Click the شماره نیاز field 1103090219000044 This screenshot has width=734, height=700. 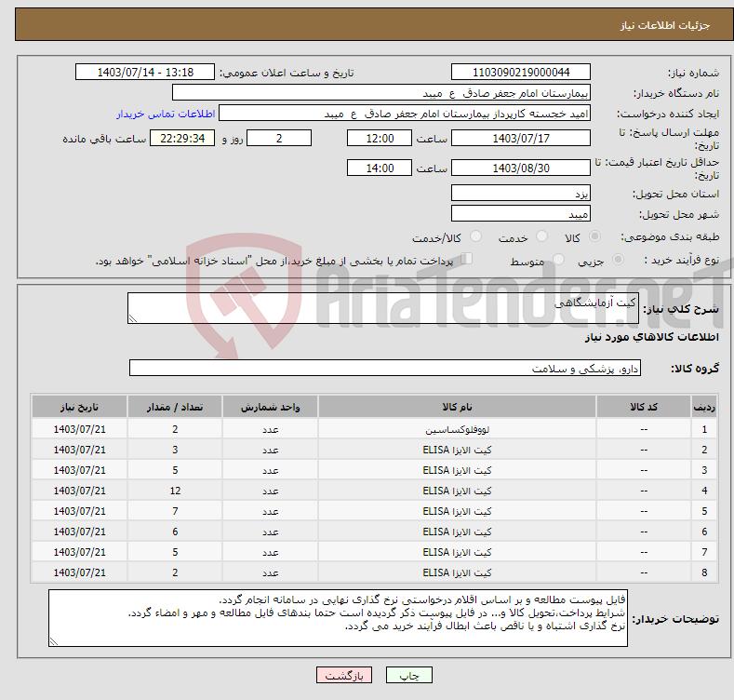coord(521,73)
